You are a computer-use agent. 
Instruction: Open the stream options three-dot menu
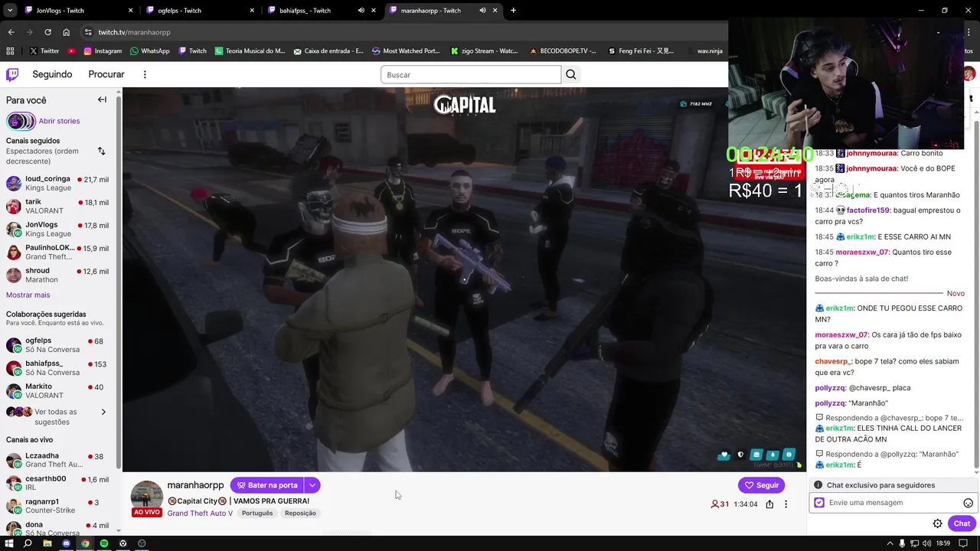786,504
